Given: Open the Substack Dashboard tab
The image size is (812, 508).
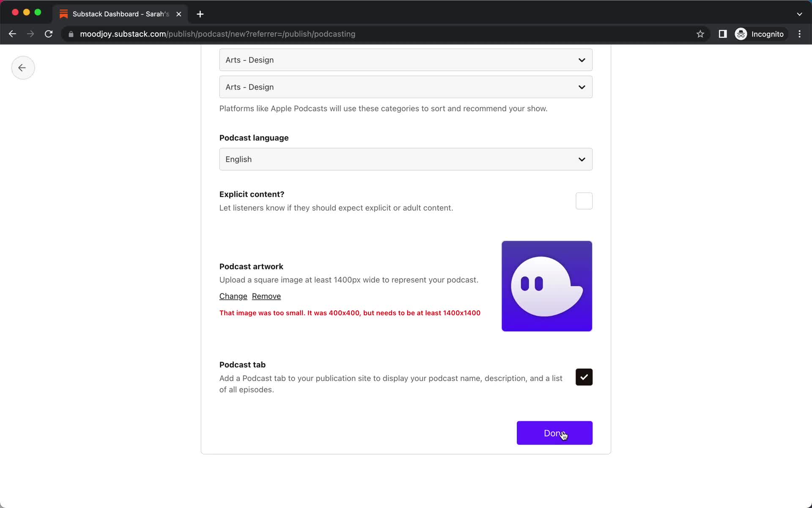Looking at the screenshot, I should pyautogui.click(x=120, y=14).
